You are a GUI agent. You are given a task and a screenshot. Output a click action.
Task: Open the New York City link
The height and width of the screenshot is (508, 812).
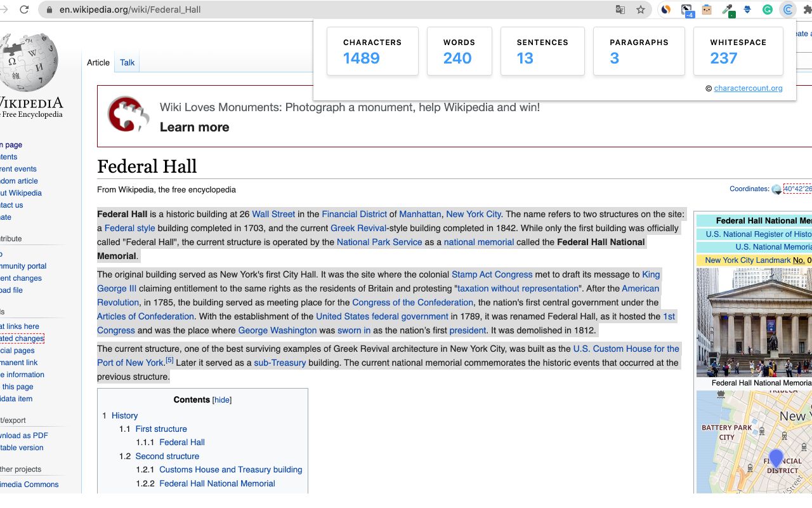[474, 214]
